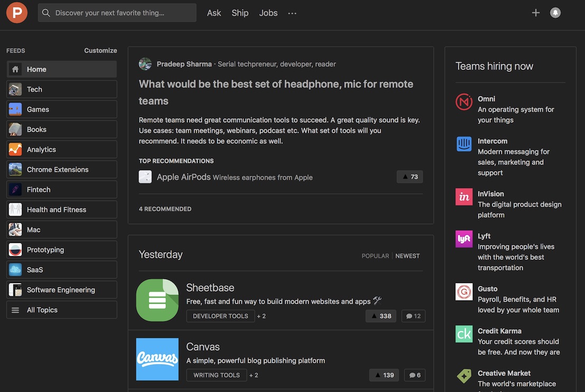The image size is (585, 392).
Task: Open the Intercom hiring listing name
Action: [493, 141]
